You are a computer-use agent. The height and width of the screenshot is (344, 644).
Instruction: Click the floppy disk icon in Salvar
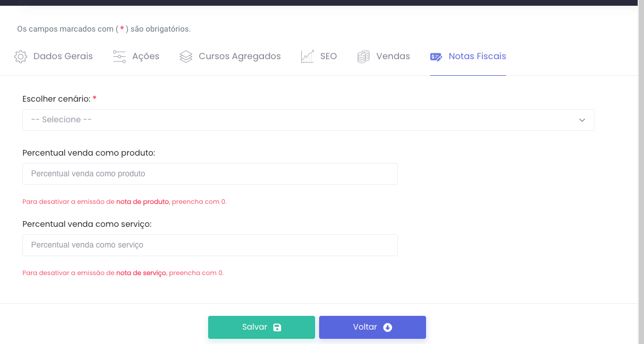277,327
